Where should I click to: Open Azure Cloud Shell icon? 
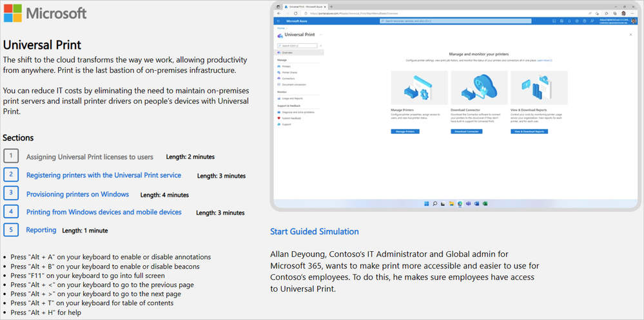pos(554,21)
